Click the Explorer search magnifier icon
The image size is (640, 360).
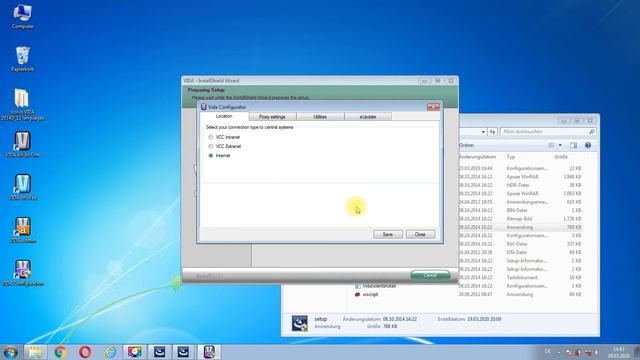tap(591, 132)
